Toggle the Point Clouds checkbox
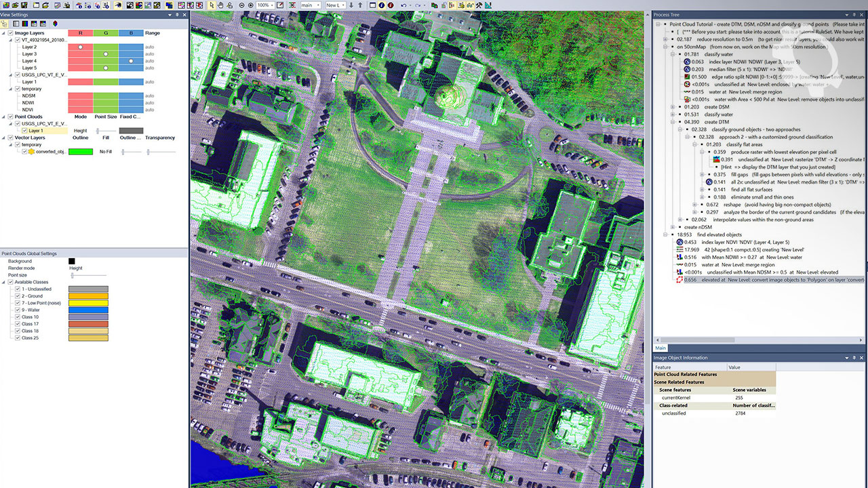 (10, 117)
